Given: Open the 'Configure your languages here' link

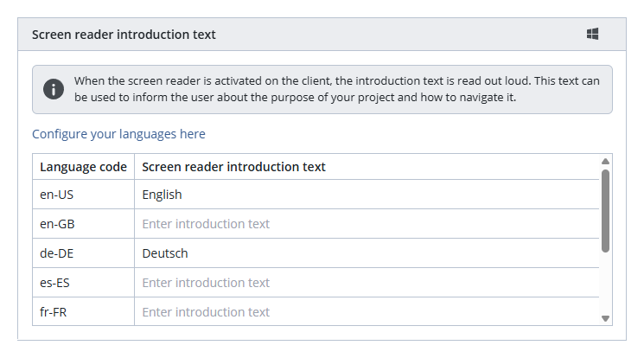Looking at the screenshot, I should click(118, 134).
